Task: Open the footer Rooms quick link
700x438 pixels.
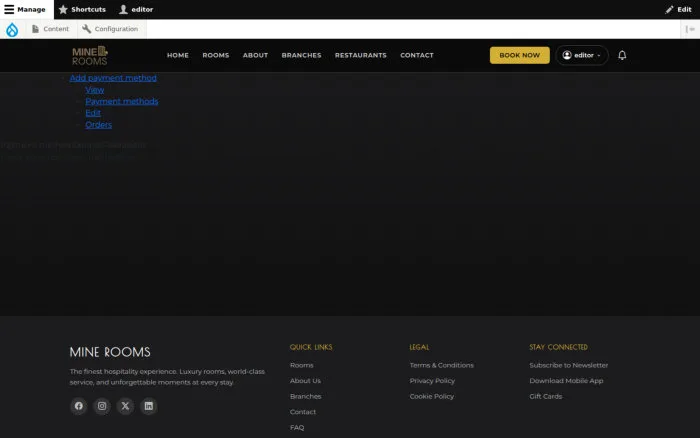Action: 302,365
